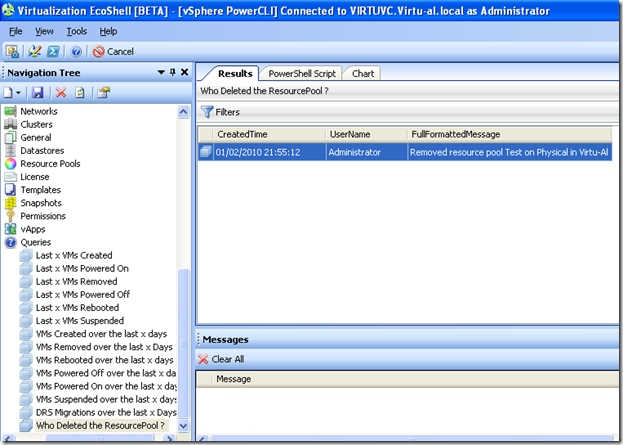Click the Administrator cell in results
The width and height of the screenshot is (623, 445).
367,153
